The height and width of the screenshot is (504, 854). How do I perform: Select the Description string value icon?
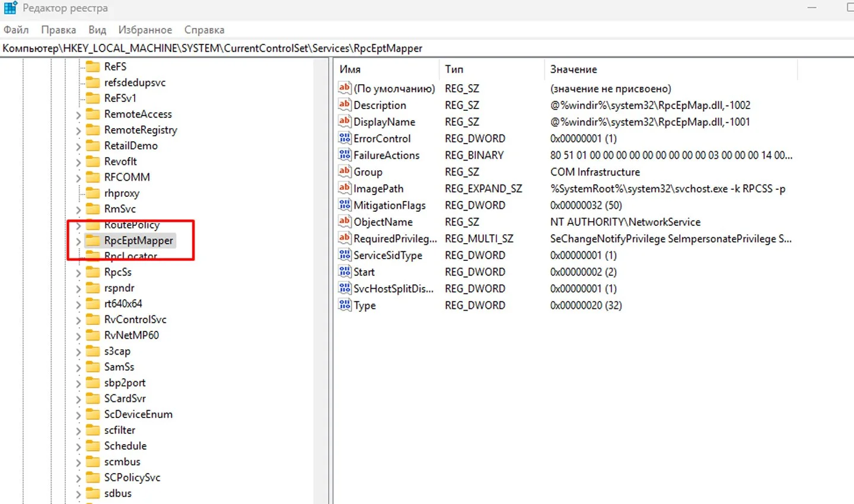pyautogui.click(x=345, y=105)
